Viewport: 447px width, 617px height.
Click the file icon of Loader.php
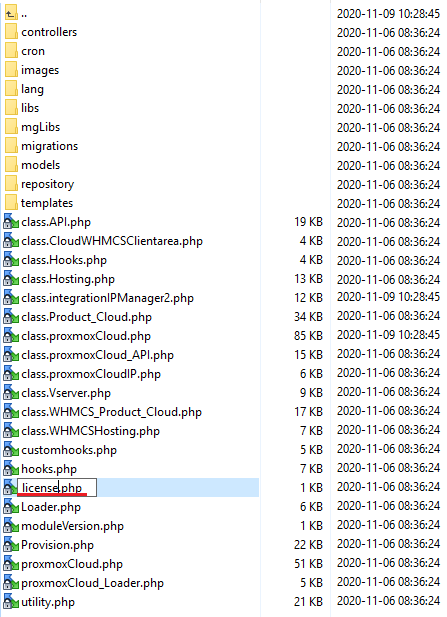coord(11,506)
